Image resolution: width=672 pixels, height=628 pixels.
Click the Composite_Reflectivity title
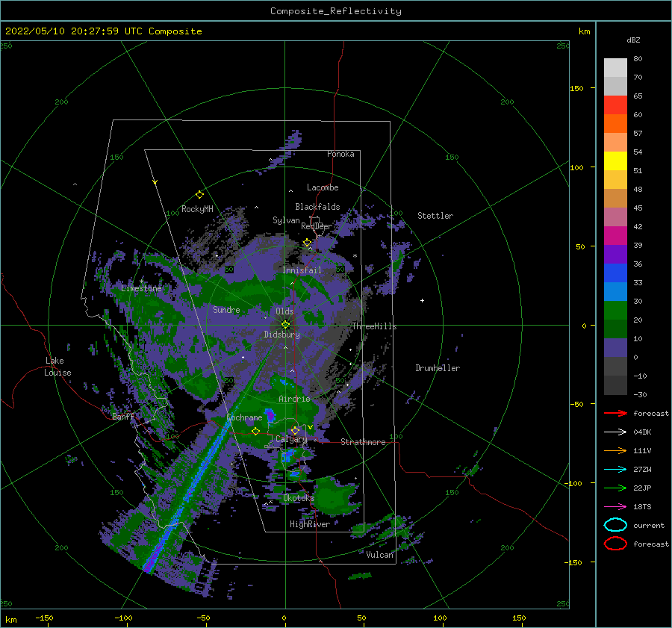point(336,11)
